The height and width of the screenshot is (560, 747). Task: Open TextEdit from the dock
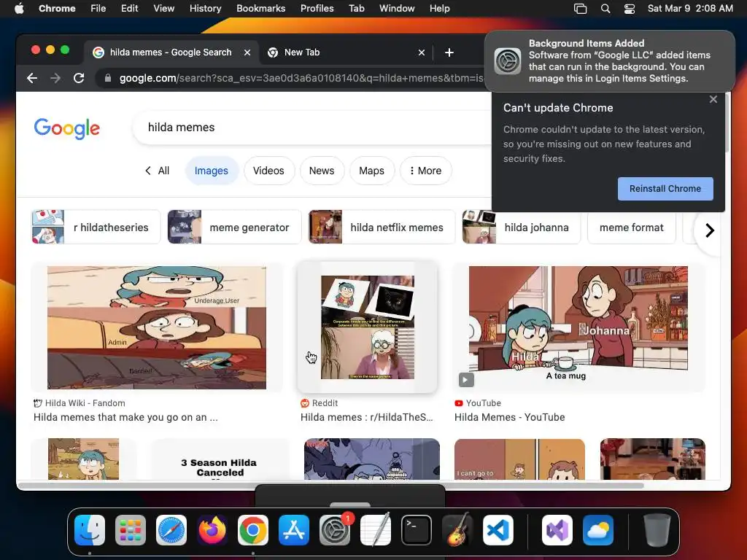(x=376, y=530)
